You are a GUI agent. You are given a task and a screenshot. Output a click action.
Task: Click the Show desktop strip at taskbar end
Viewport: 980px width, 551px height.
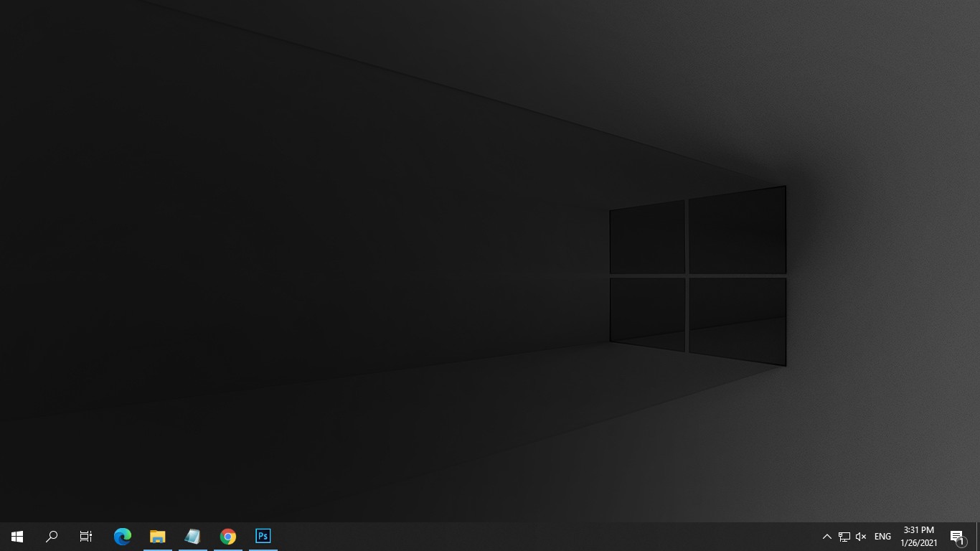tap(978, 537)
